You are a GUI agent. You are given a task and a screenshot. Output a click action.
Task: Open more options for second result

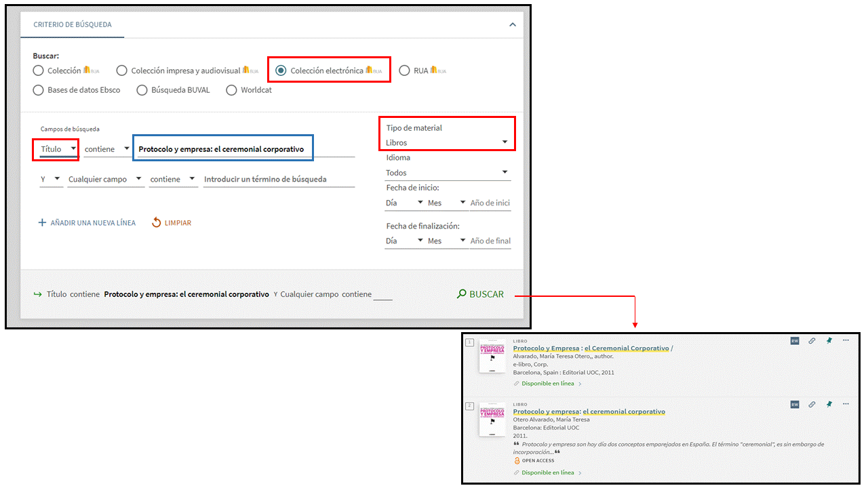pos(846,405)
